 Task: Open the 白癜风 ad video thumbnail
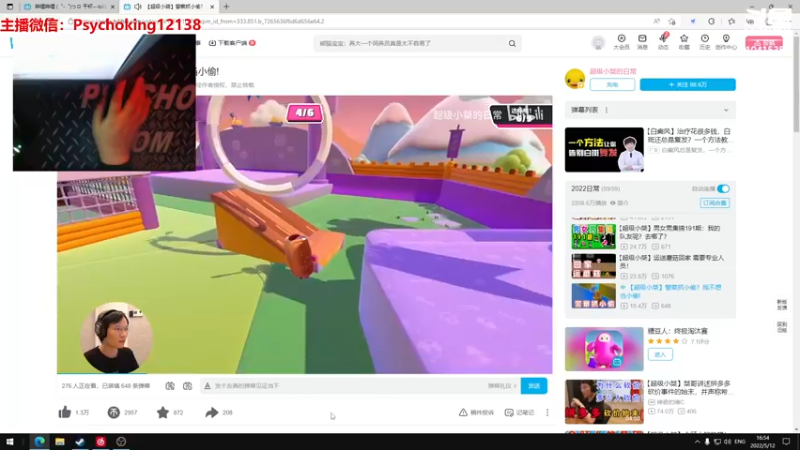pyautogui.click(x=604, y=149)
